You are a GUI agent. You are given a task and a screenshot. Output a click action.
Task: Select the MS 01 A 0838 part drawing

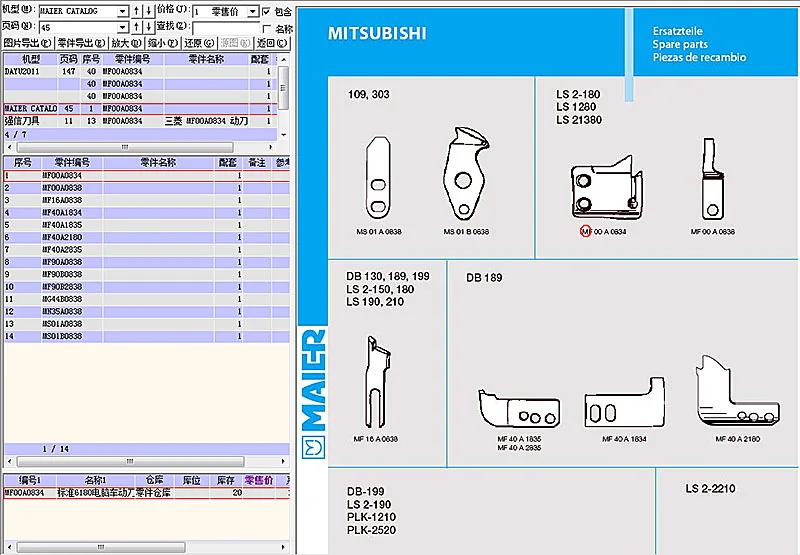379,179
